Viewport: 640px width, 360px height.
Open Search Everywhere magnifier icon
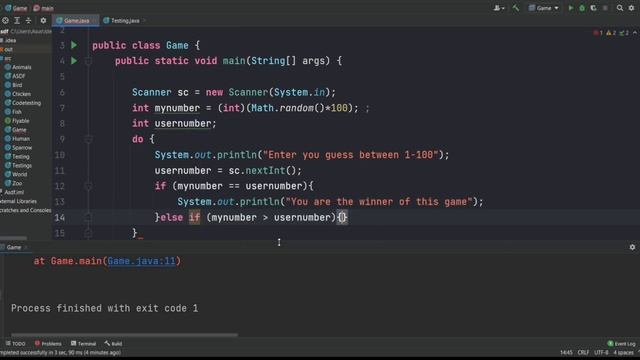tap(620, 8)
